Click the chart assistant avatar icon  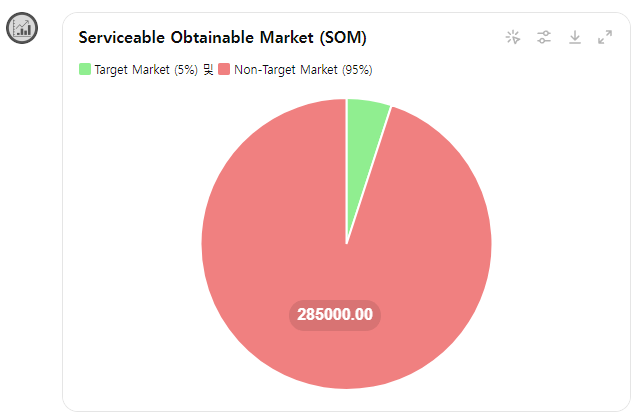pyautogui.click(x=22, y=28)
